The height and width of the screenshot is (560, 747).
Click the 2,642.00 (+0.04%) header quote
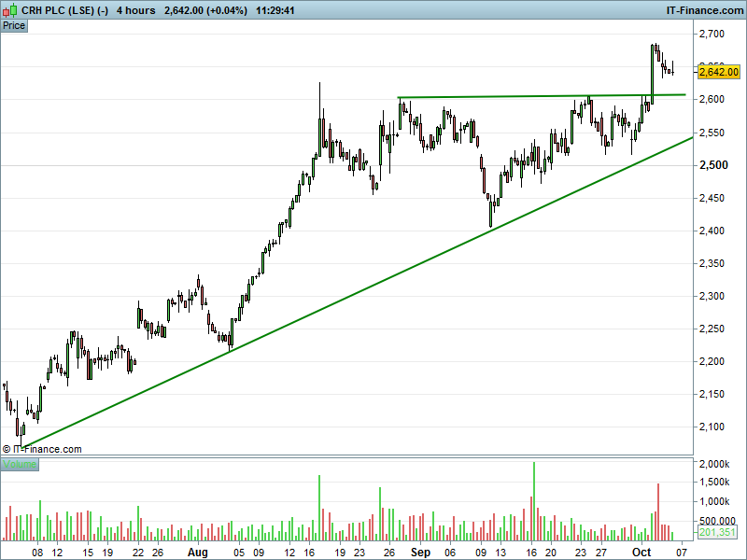205,10
